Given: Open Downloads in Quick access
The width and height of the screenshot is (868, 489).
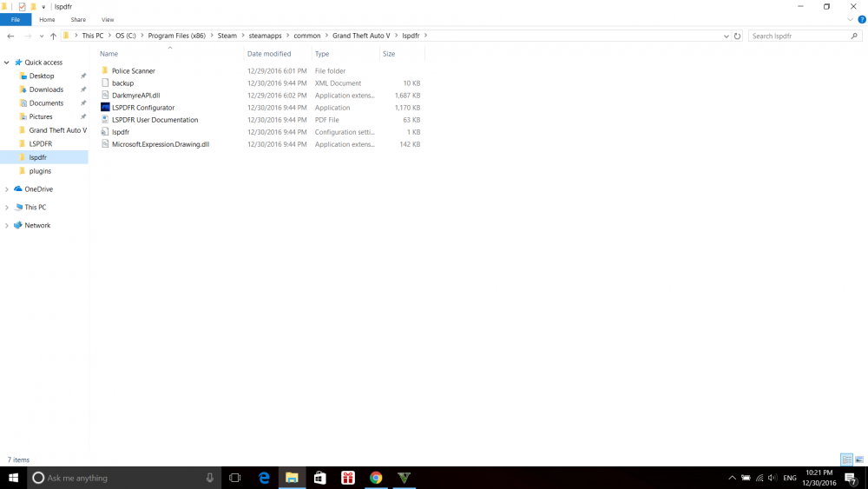Looking at the screenshot, I should [46, 89].
